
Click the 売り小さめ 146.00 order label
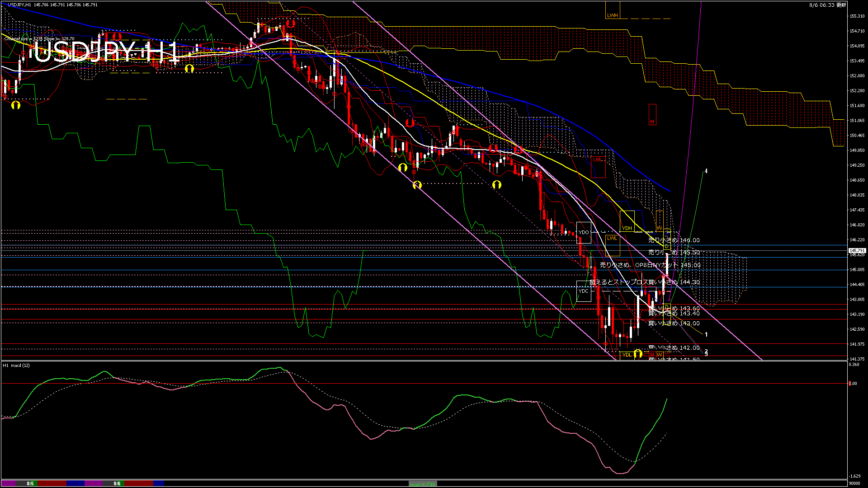[x=674, y=240]
